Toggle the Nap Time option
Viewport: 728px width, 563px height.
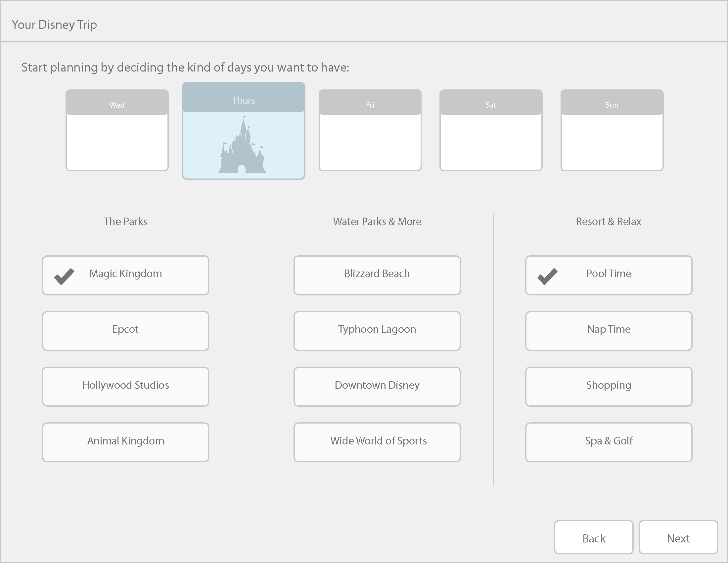tap(609, 331)
